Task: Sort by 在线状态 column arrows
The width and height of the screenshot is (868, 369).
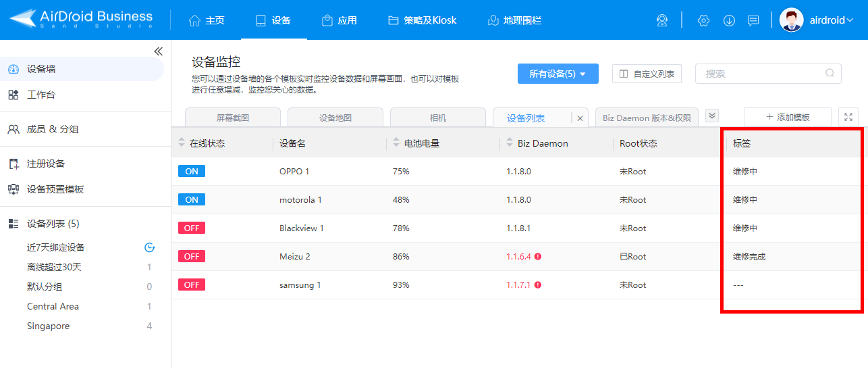Action: click(x=181, y=143)
